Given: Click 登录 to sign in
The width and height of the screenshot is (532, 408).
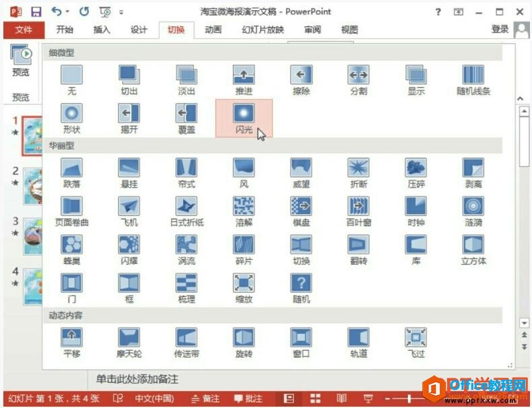Looking at the screenshot, I should click(500, 30).
